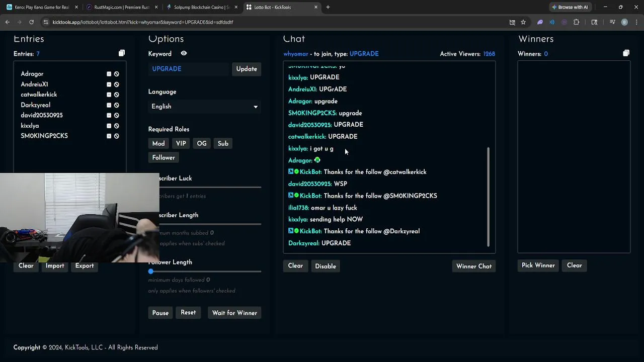Image resolution: width=644 pixels, height=362 pixels.
Task: Open a new browser tab
Action: click(328, 7)
